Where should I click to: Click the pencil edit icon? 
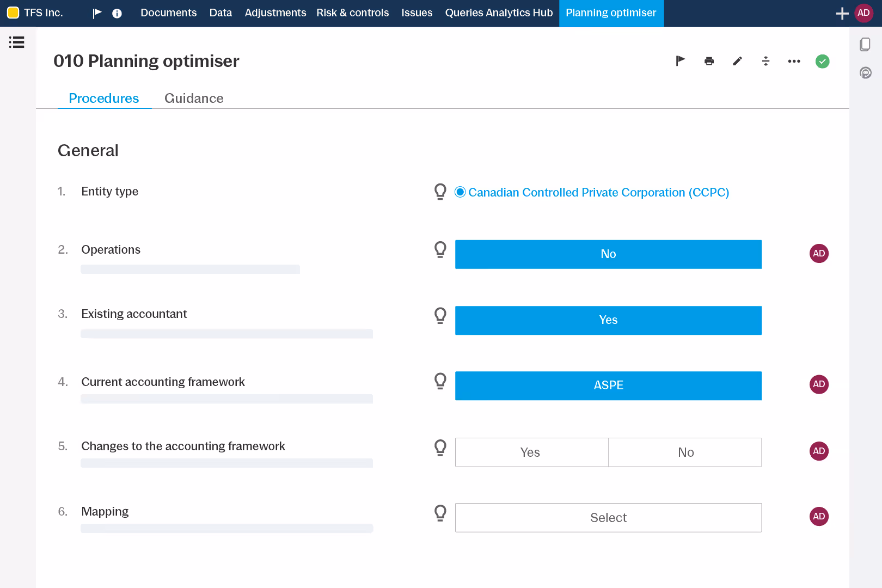[737, 61]
